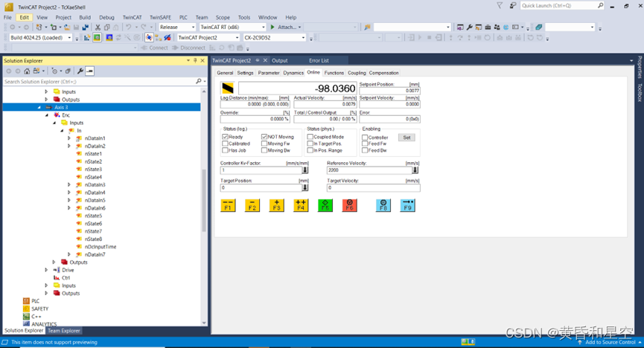Expand the nDataIn1 tree node
644x348 pixels.
coord(69,138)
